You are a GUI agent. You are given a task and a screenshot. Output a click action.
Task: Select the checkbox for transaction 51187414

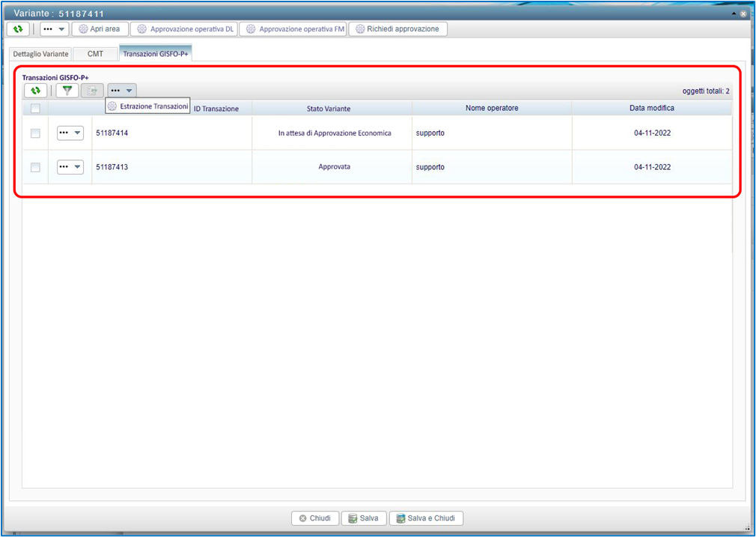(x=35, y=133)
